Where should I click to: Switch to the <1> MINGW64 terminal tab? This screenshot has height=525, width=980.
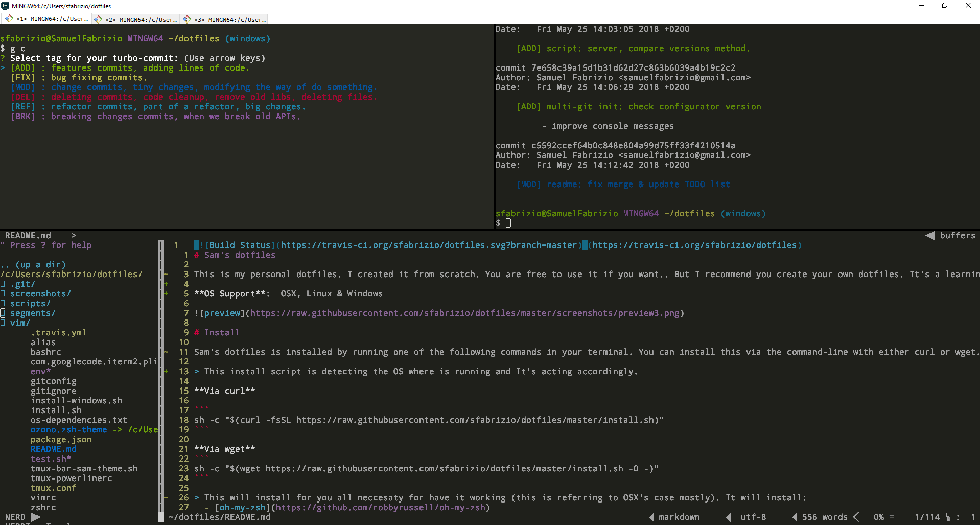[46, 19]
